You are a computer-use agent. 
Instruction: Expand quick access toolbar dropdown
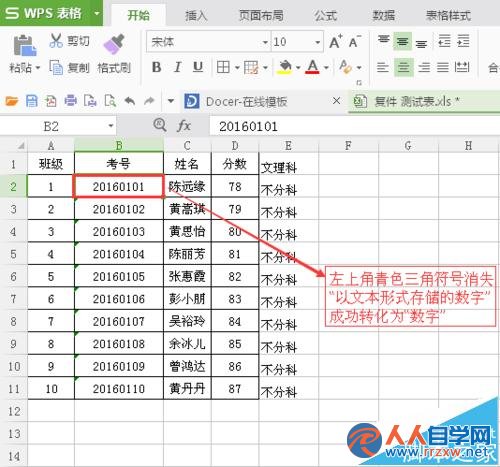pos(171,101)
